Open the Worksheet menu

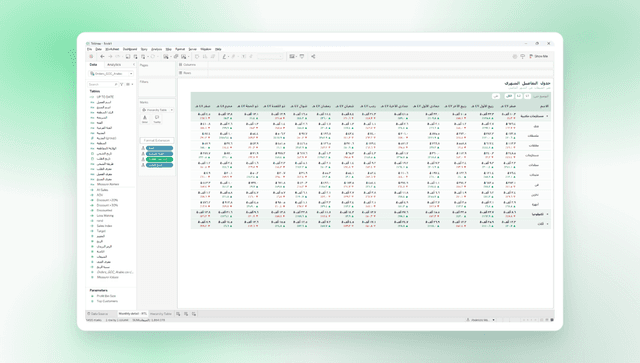tap(112, 49)
